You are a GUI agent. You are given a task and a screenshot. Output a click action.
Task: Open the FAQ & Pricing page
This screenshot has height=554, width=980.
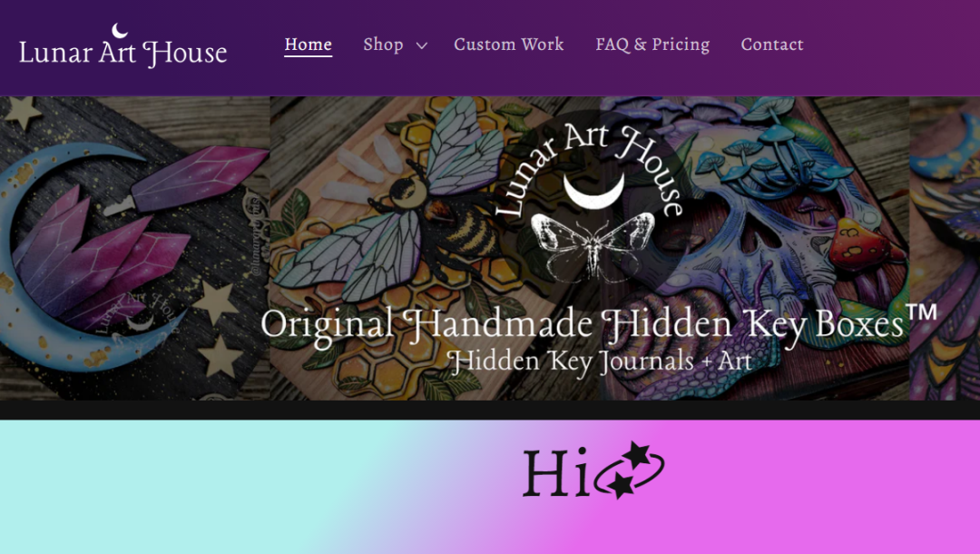pos(652,45)
